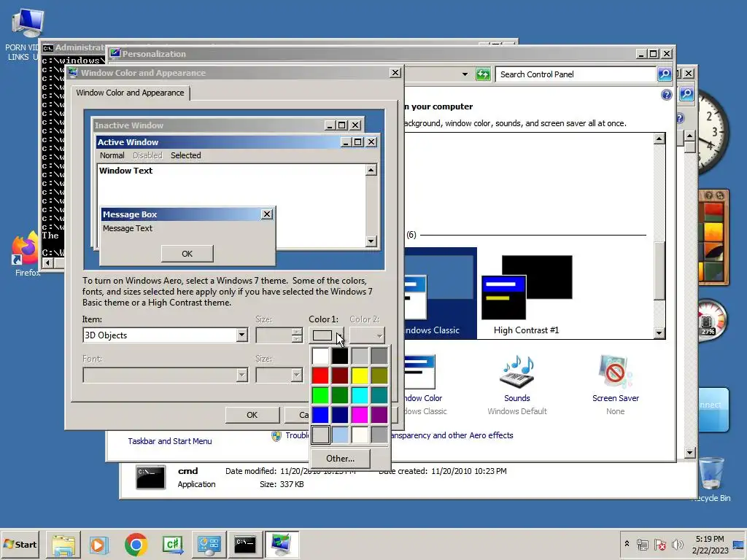Open the Start menu

(20, 544)
